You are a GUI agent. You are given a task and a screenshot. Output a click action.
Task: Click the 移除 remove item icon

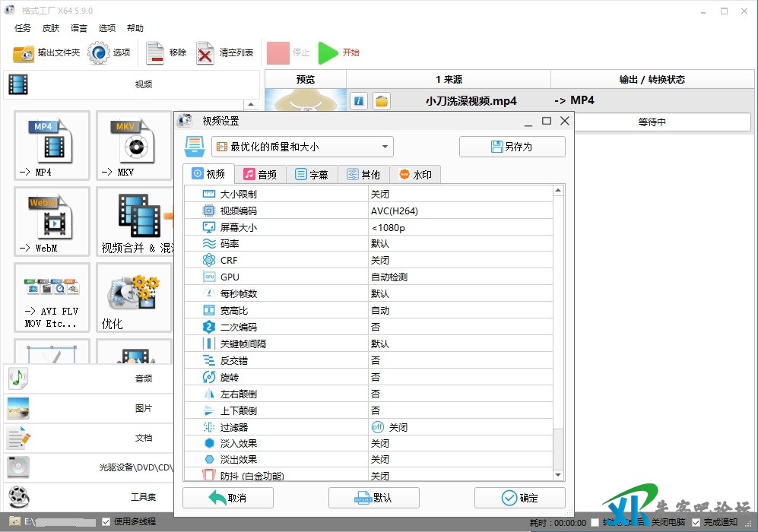155,53
